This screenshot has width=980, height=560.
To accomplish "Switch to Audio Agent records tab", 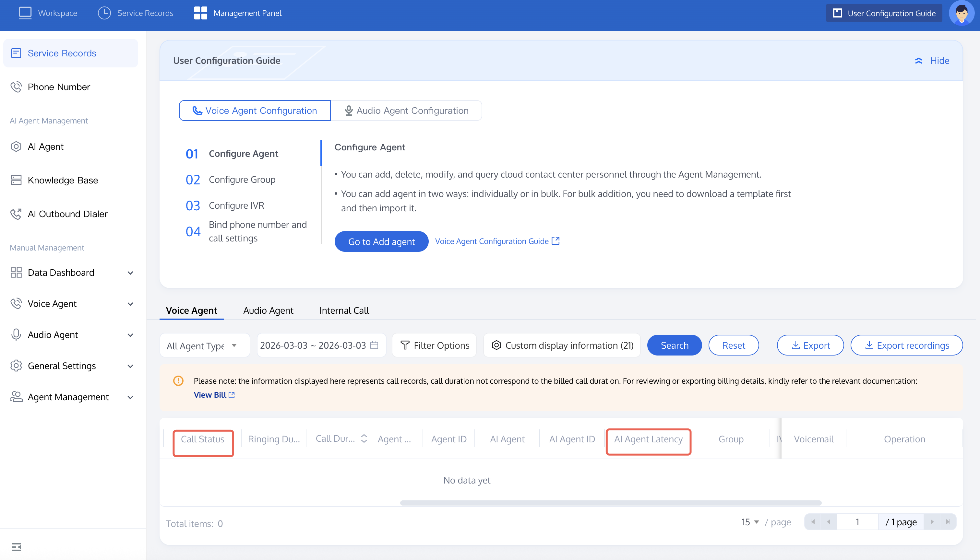I will [x=268, y=310].
